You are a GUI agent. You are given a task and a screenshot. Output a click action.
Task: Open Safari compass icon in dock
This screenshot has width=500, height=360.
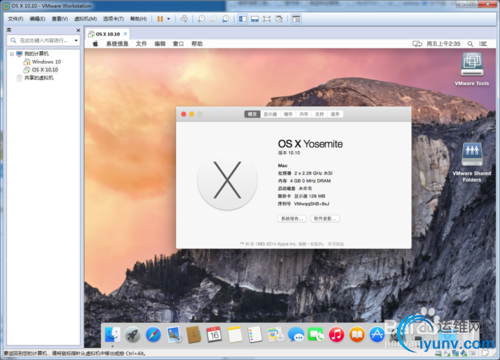(x=153, y=335)
